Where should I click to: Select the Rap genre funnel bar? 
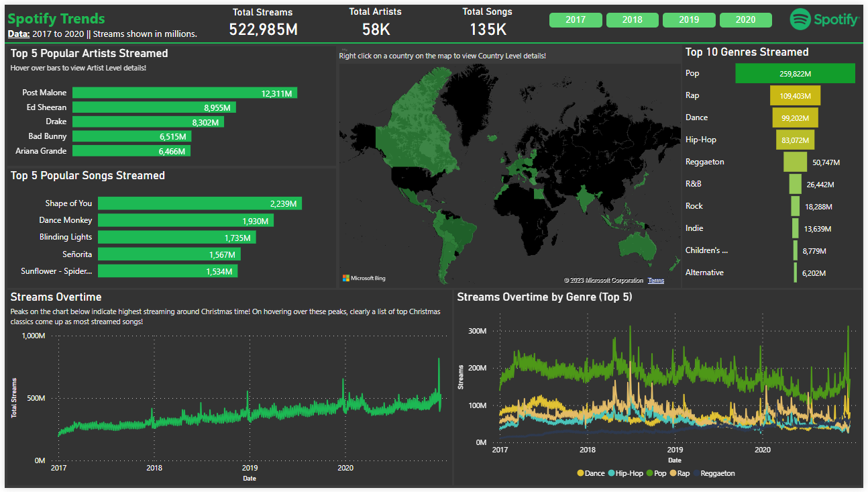(x=795, y=95)
